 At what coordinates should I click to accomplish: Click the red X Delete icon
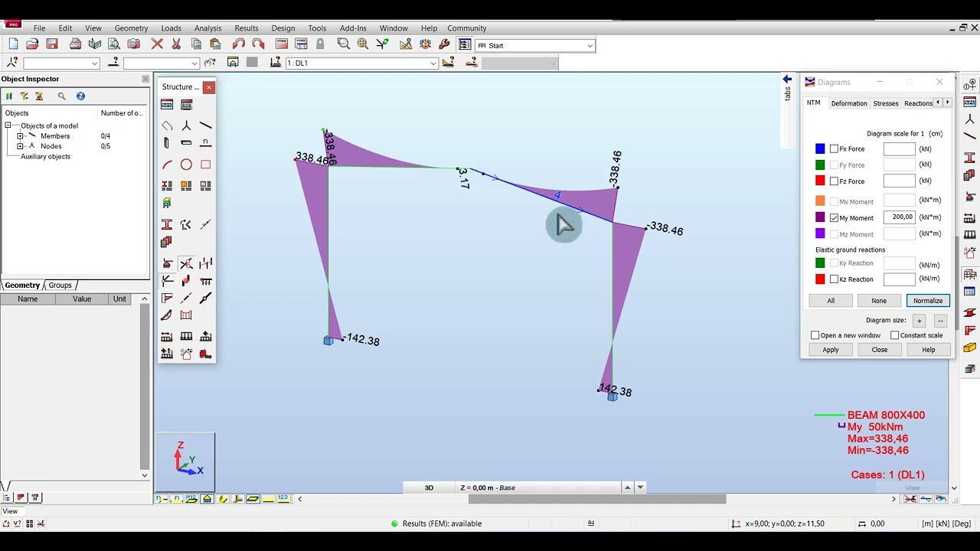[157, 44]
